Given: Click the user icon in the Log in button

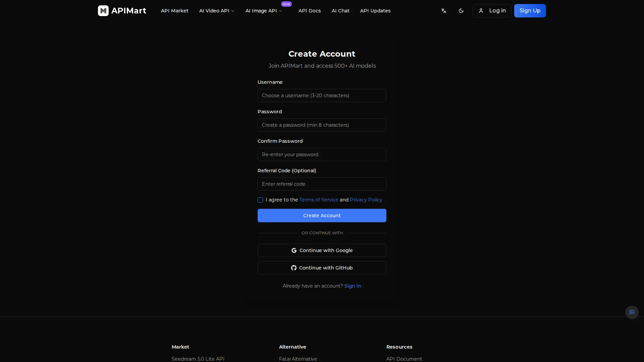Looking at the screenshot, I should [481, 11].
